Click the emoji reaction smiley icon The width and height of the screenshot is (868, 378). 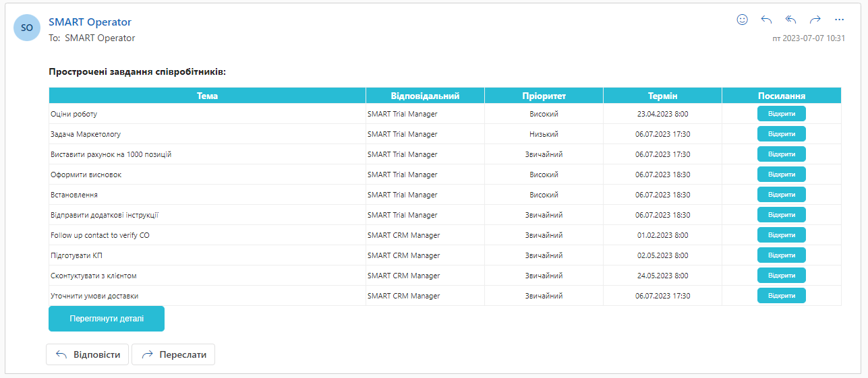742,20
